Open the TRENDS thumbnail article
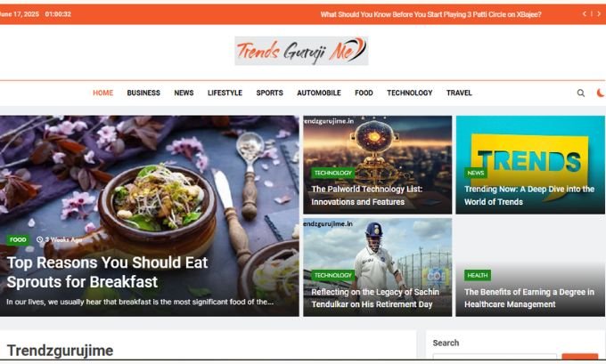The image size is (606, 364). tap(530, 165)
